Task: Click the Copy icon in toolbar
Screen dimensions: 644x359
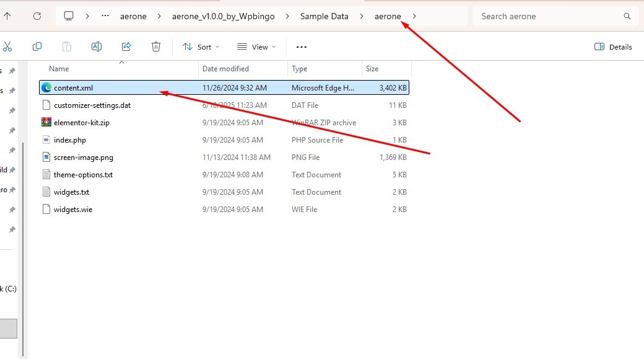Action: pyautogui.click(x=37, y=47)
